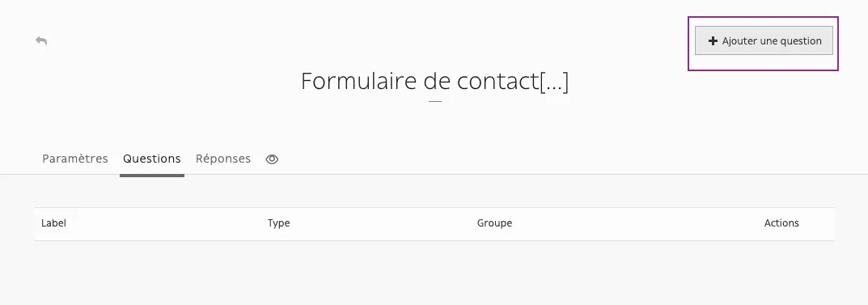Click the Type column header
Viewport: 868px width, 305px height.
tap(279, 223)
